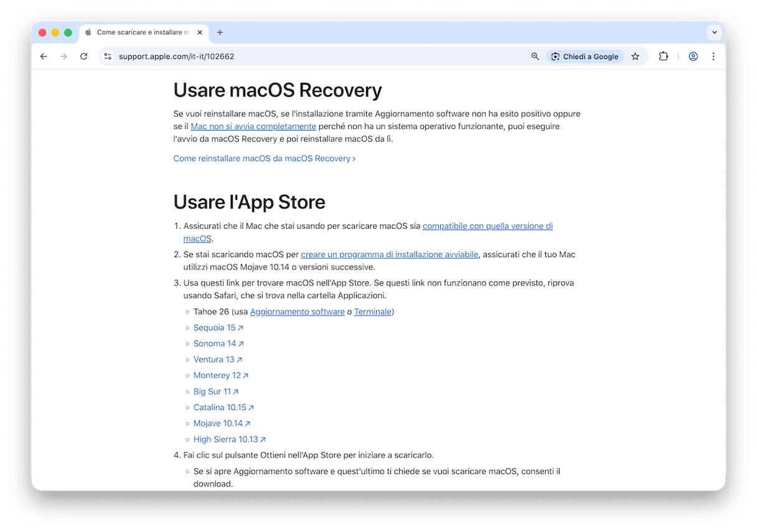Reload the page with refresh icon

83,57
